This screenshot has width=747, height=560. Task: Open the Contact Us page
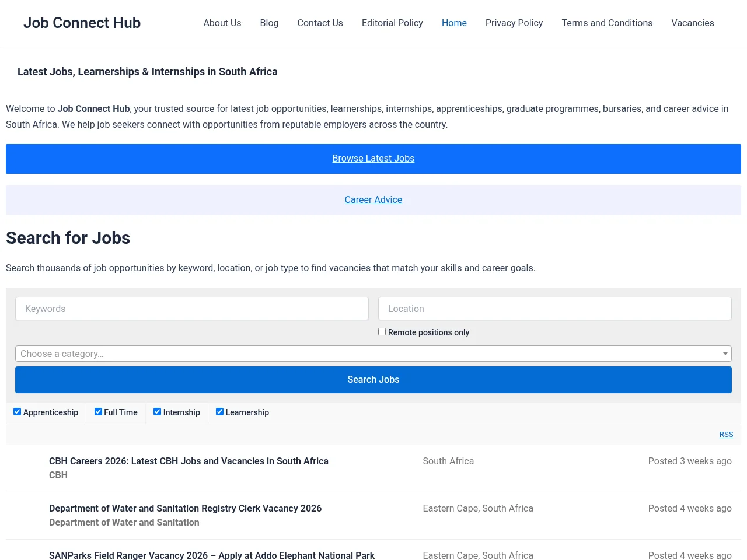[x=320, y=23]
